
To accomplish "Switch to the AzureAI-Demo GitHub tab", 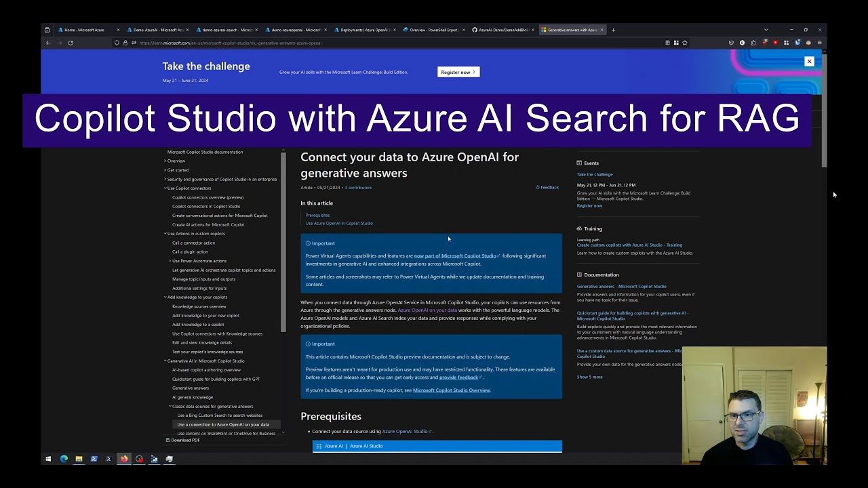I will point(503,30).
